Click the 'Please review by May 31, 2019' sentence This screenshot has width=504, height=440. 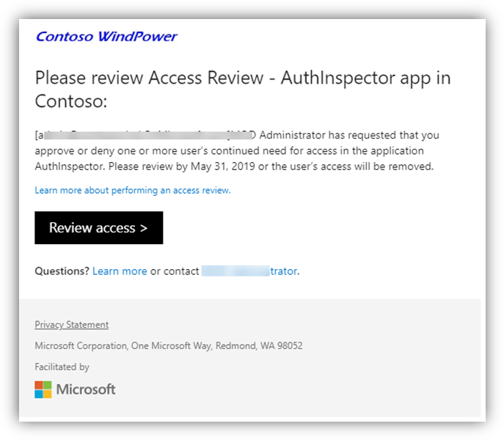tap(271, 166)
